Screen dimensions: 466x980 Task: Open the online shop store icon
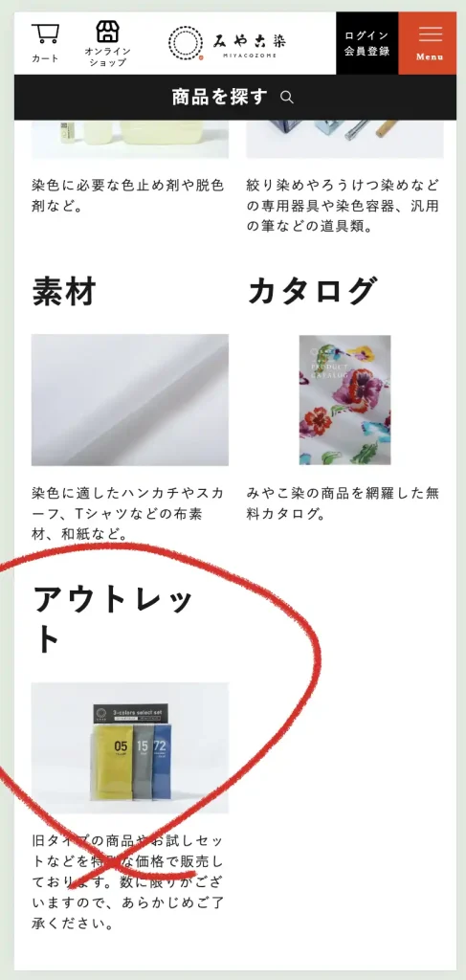pos(107,32)
